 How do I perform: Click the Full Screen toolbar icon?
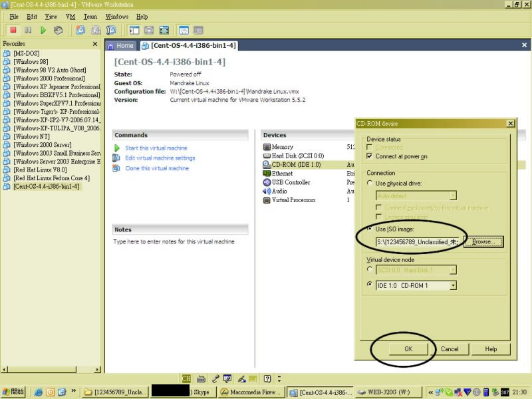(164, 30)
